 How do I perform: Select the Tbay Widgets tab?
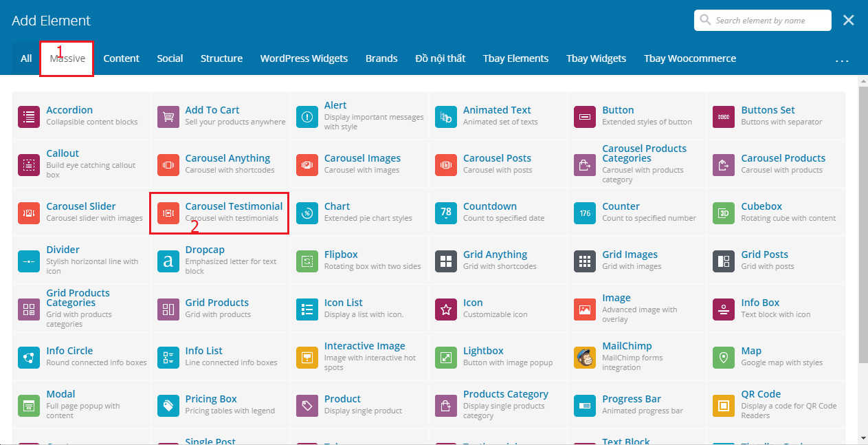596,58
